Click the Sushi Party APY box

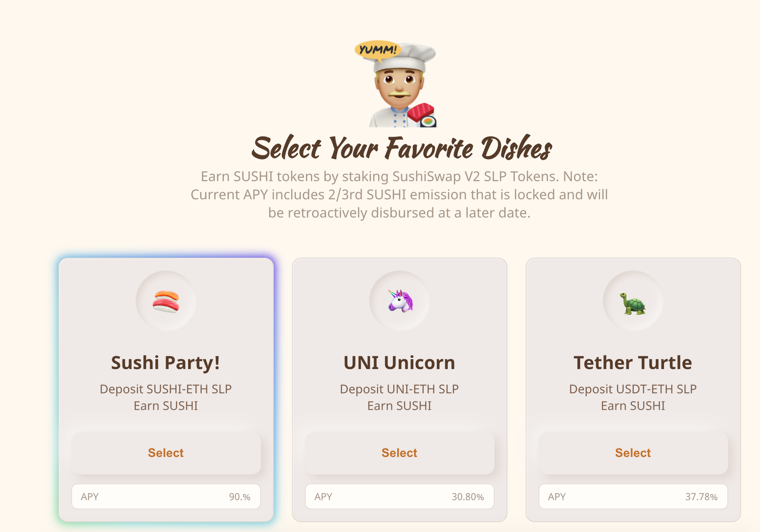click(166, 497)
